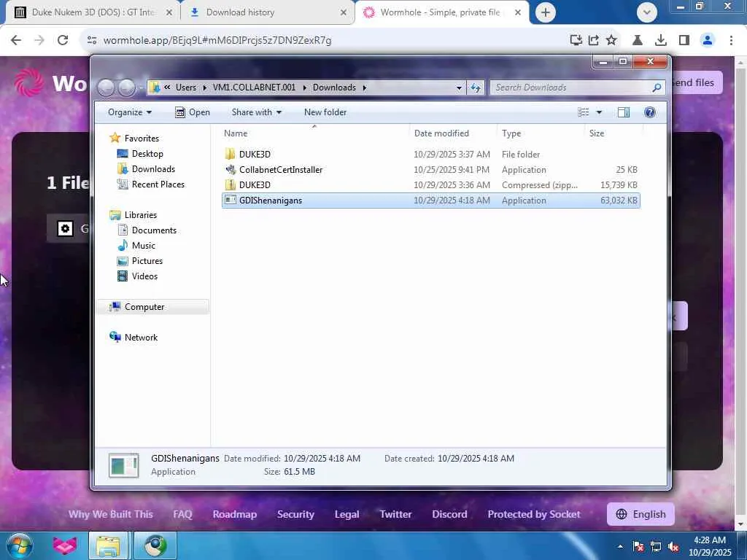Viewport: 747px width, 560px height.
Task: Open the browser tab search dropdown
Action: [646, 12]
